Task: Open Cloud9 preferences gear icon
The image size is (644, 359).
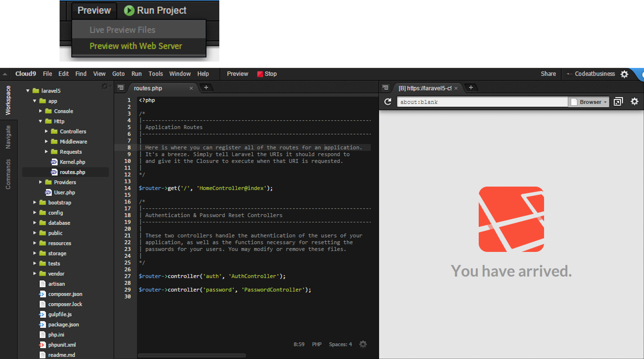Action: (x=625, y=74)
